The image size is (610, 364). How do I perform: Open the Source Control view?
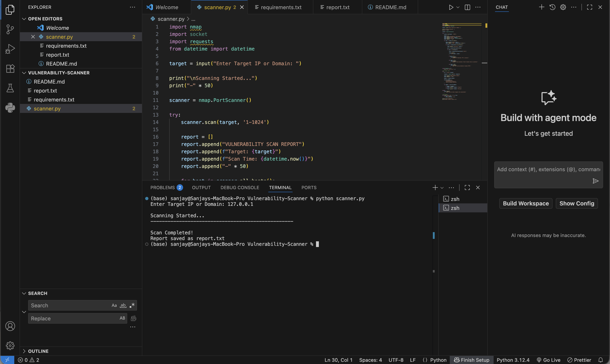point(10,29)
